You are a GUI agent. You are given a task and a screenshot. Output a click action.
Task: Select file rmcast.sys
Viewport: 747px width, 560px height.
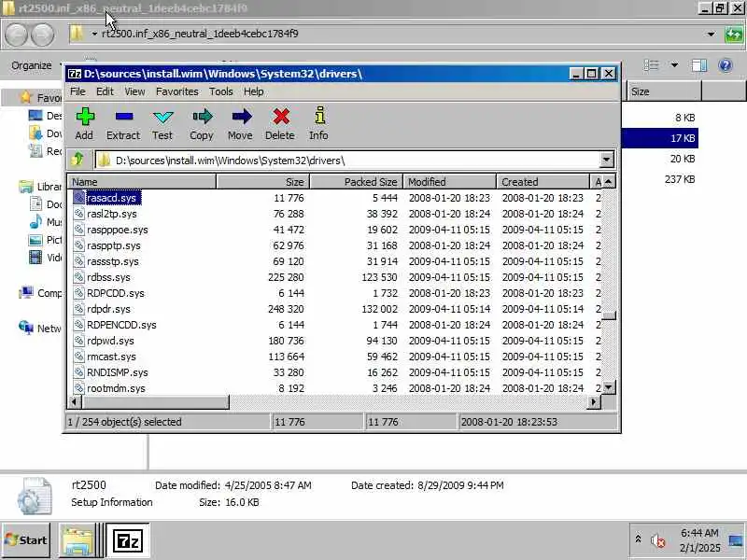tap(111, 357)
